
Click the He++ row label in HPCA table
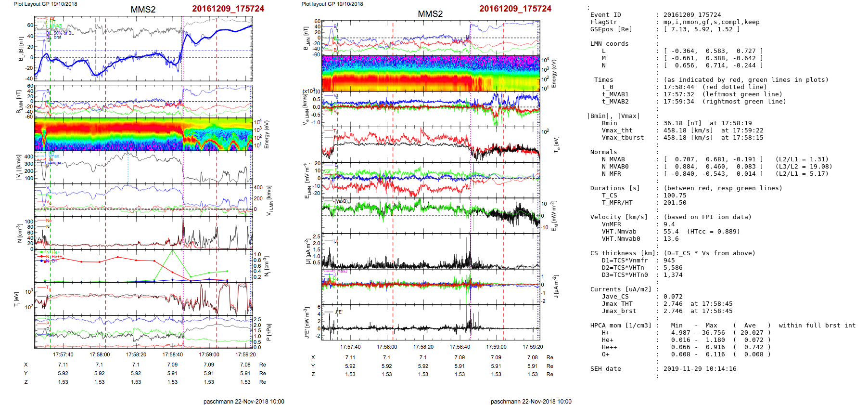pyautogui.click(x=610, y=347)
